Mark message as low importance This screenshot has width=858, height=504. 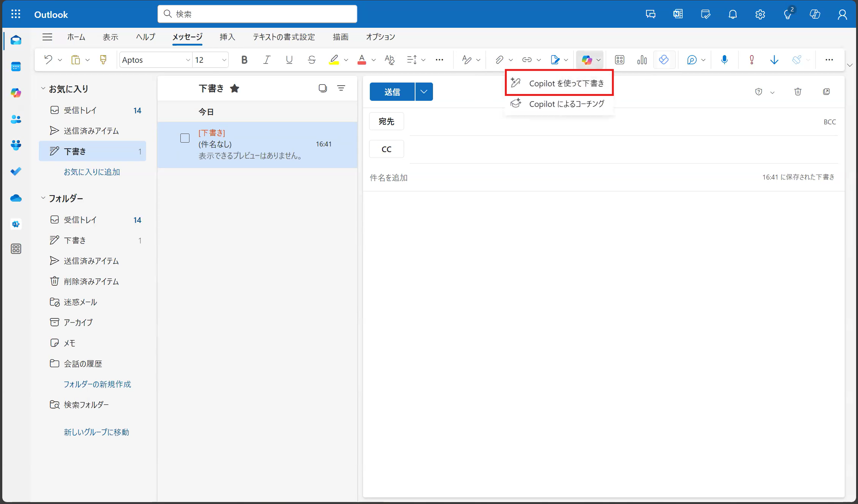point(774,60)
